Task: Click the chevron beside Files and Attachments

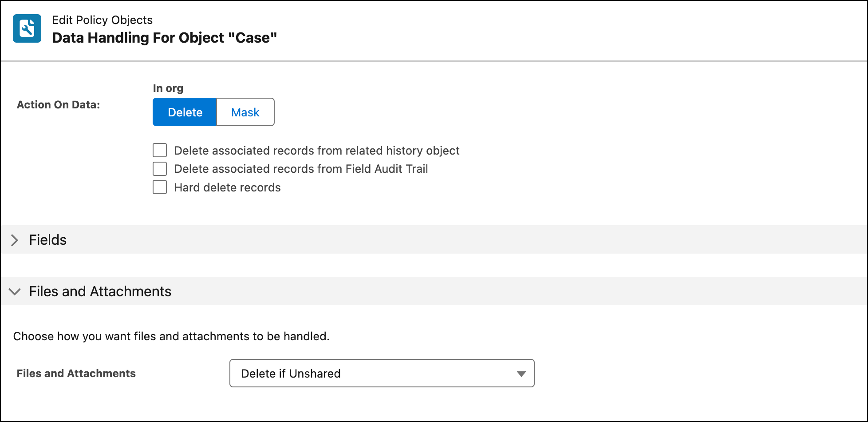Action: point(15,291)
